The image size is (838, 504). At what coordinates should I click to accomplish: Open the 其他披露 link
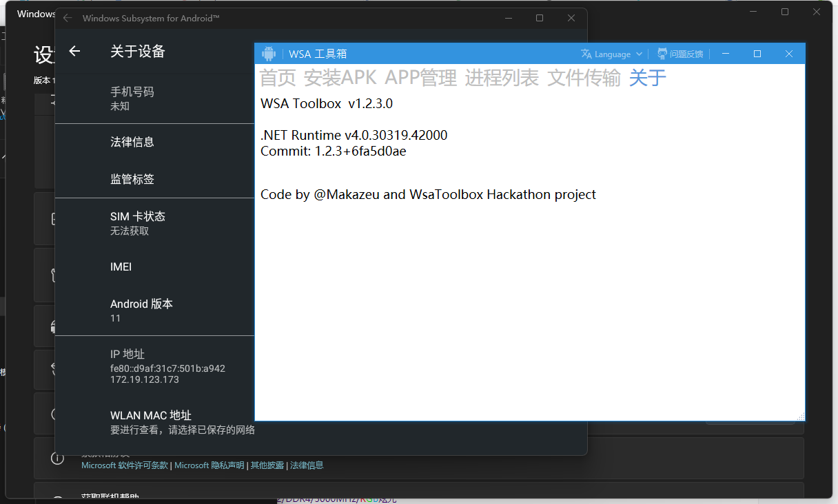[267, 465]
